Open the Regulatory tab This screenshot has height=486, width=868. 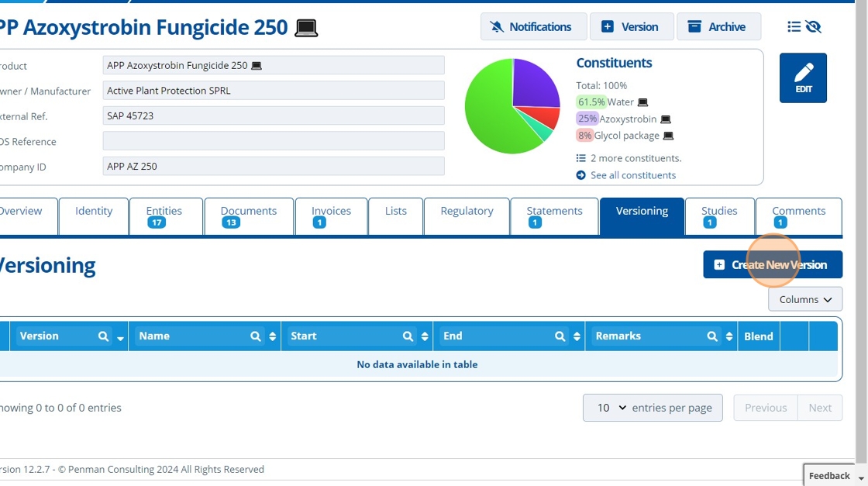(467, 216)
